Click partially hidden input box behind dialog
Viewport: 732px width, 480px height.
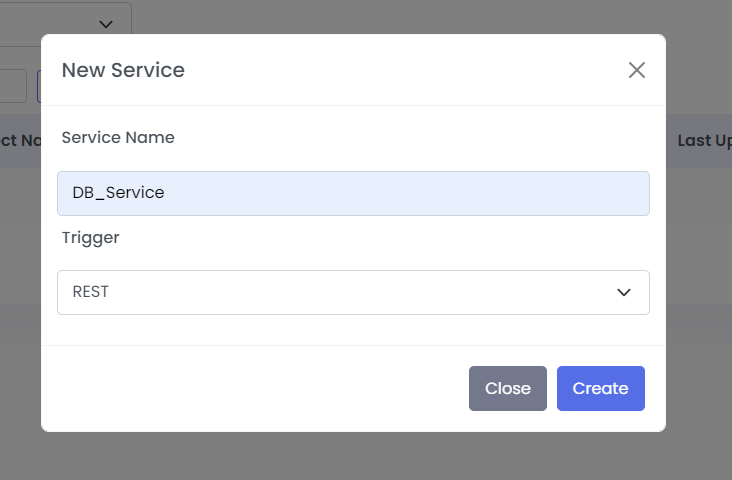pyautogui.click(x=13, y=86)
